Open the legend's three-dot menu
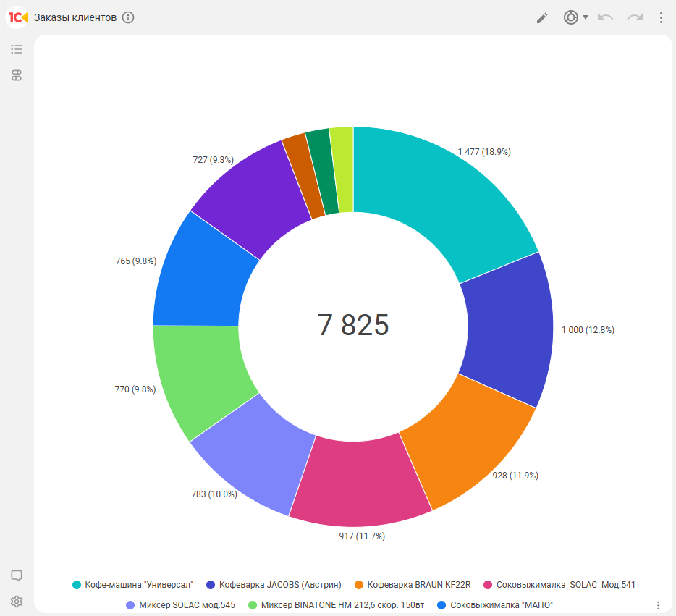Image resolution: width=676 pixels, height=616 pixels. (x=658, y=605)
